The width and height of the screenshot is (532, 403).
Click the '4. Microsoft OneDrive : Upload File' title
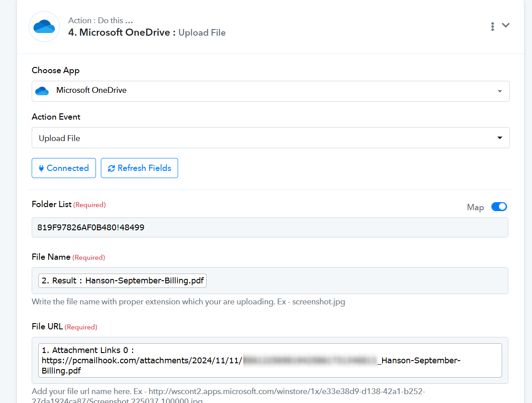[146, 33]
